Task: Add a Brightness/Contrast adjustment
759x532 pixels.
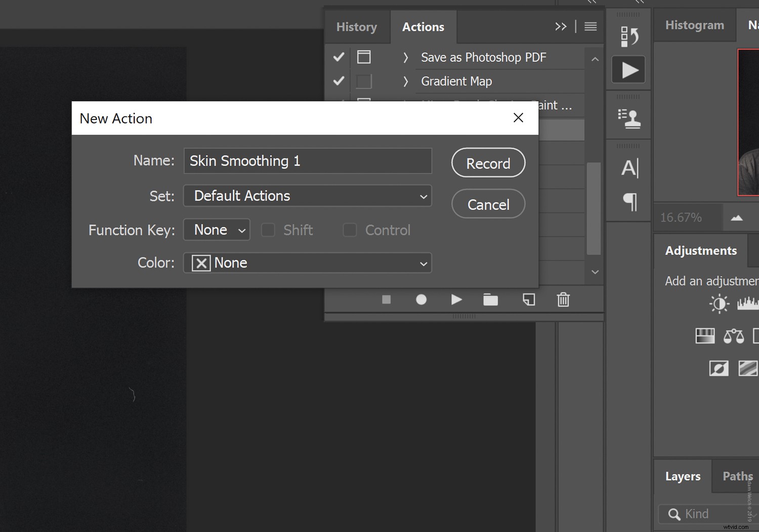Action: (719, 303)
